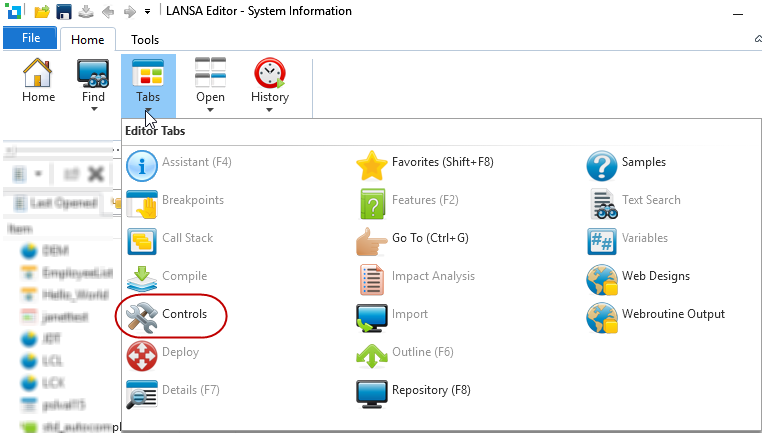
Task: Click the Assistant (F4) info icon
Action: click(142, 165)
